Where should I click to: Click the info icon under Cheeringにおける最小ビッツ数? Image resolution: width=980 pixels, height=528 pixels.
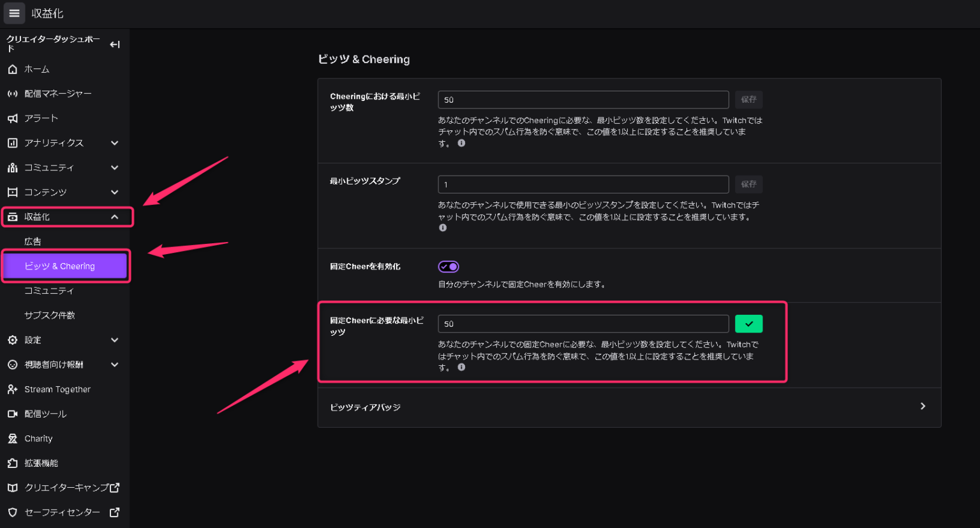tap(461, 143)
